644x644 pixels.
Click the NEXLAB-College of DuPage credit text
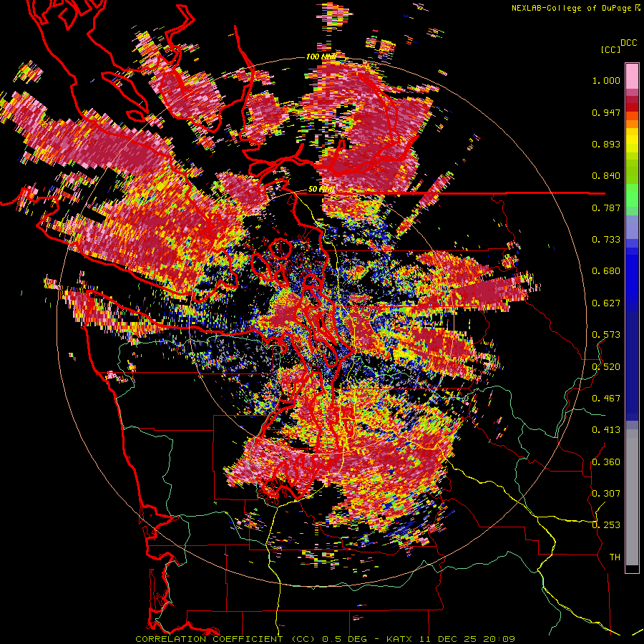572,8
